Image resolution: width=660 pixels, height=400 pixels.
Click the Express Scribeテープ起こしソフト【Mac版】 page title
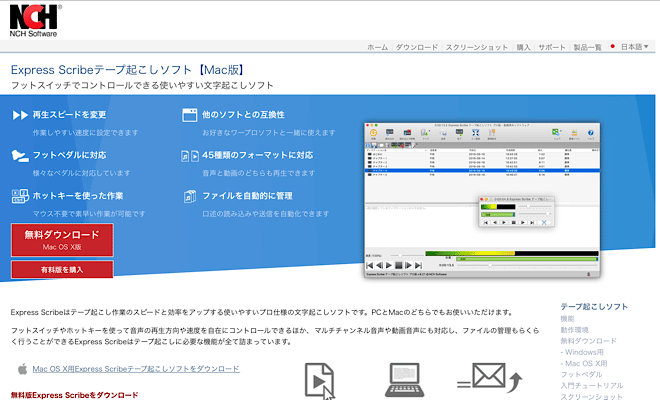(128, 69)
